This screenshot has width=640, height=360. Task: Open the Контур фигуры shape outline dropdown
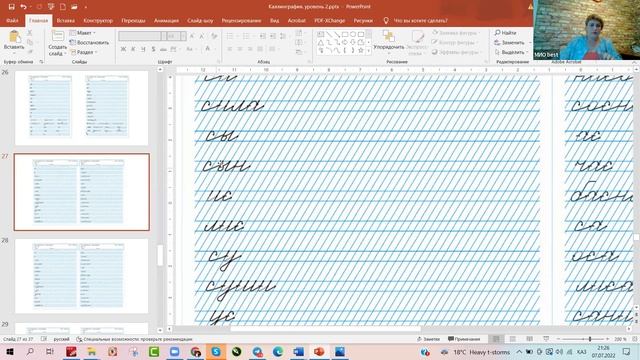455,42
